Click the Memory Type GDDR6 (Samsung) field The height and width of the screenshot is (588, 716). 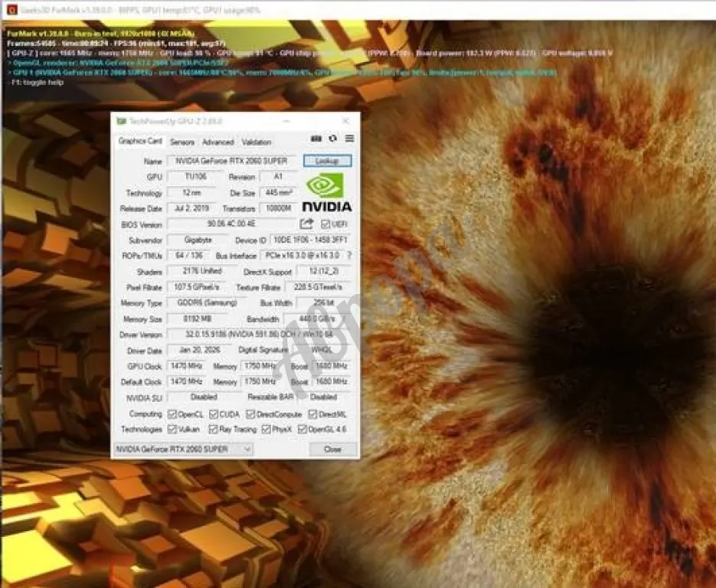click(207, 302)
